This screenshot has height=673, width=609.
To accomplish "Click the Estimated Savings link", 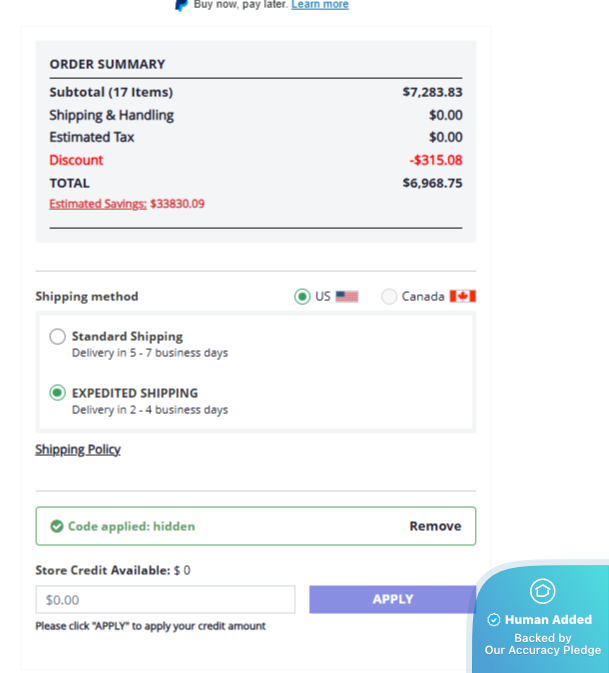I will pyautogui.click(x=98, y=204).
